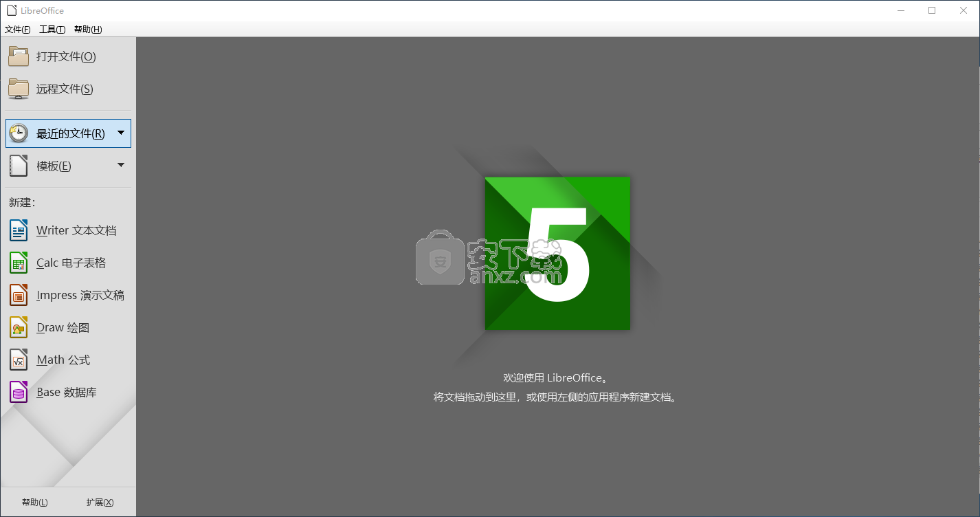
Task: Click the 扩展(X) button at bottom
Action: coord(100,503)
